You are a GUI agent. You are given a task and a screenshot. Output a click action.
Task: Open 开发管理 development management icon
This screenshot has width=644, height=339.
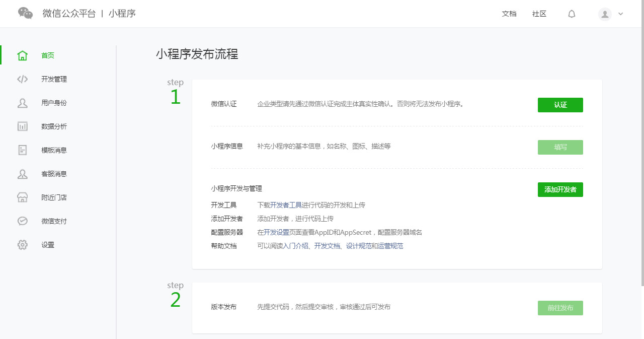22,79
